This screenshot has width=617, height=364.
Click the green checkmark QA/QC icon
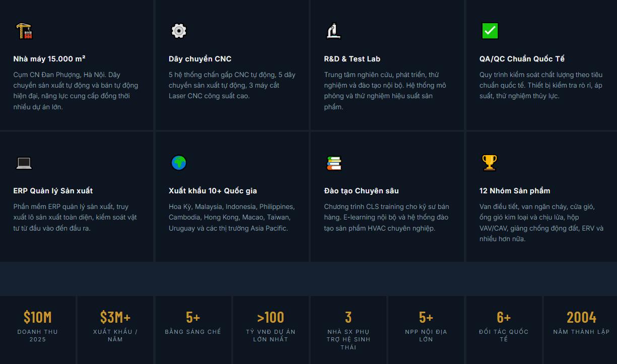[490, 31]
